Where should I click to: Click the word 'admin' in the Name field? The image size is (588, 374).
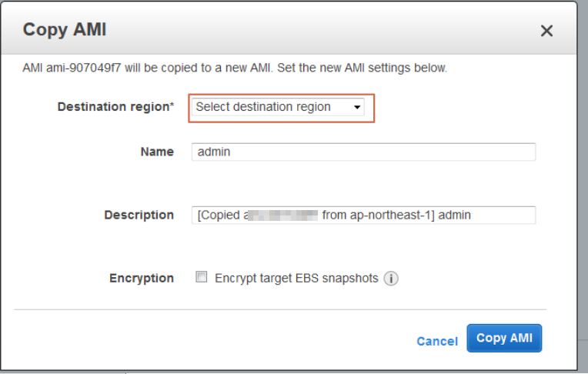click(214, 152)
